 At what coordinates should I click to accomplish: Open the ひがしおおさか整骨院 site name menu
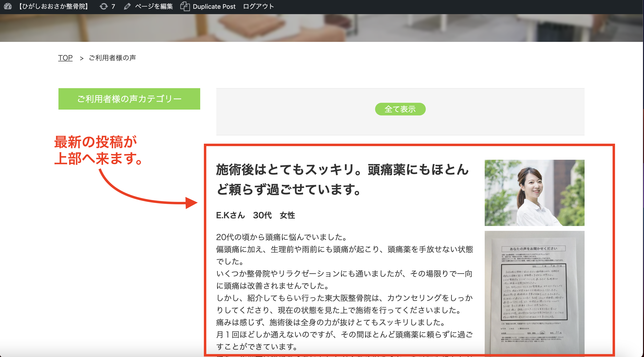pyautogui.click(x=54, y=6)
